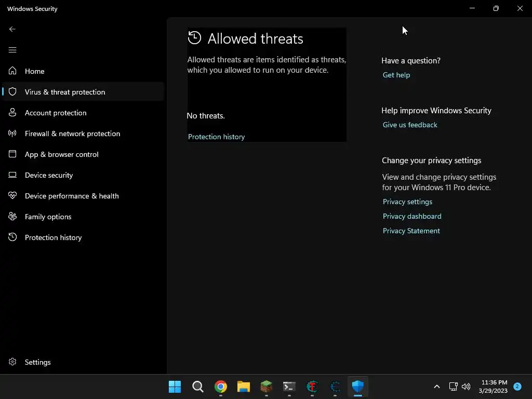Open taskbar Search
The height and width of the screenshot is (399, 532).
(x=198, y=387)
